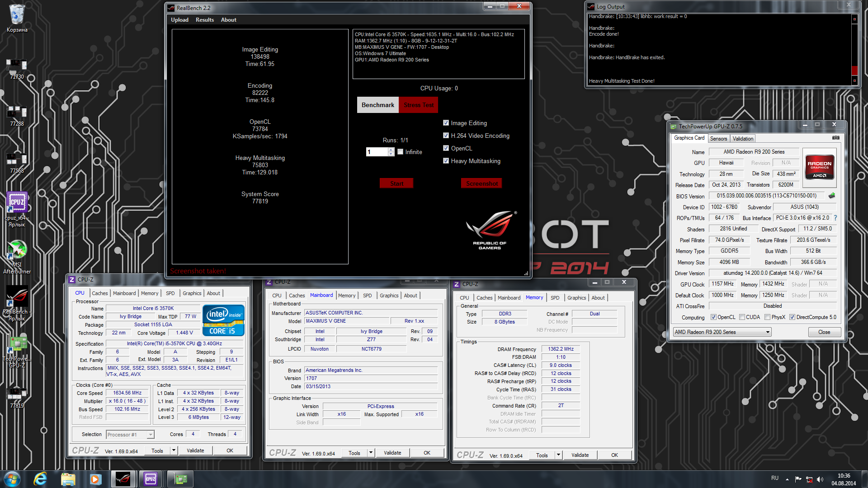Uncheck the OpenCL benchmark in RealBench
This screenshot has height=488, width=868.
point(446,148)
